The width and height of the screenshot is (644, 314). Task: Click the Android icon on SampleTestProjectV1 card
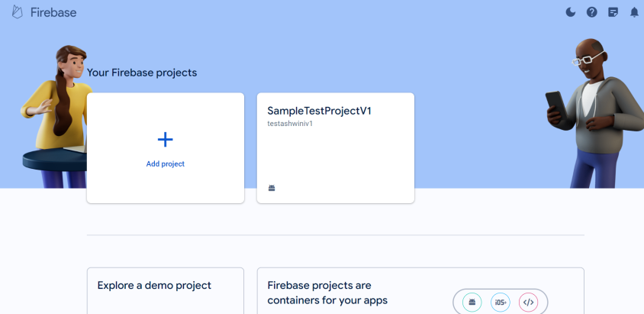tap(272, 188)
